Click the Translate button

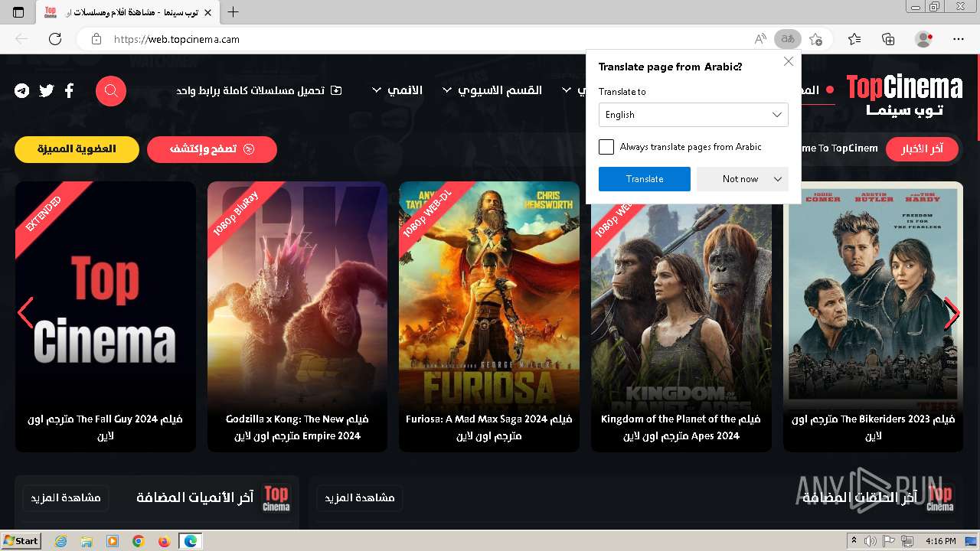click(x=645, y=179)
